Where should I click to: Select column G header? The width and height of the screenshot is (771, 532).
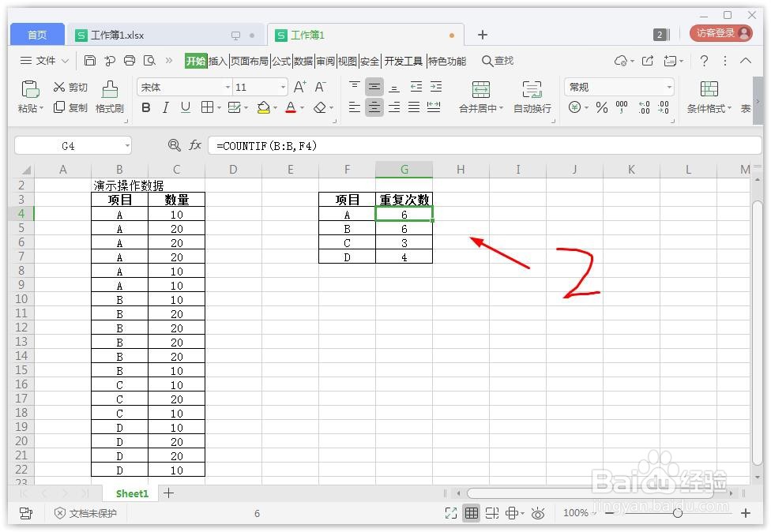point(404,170)
